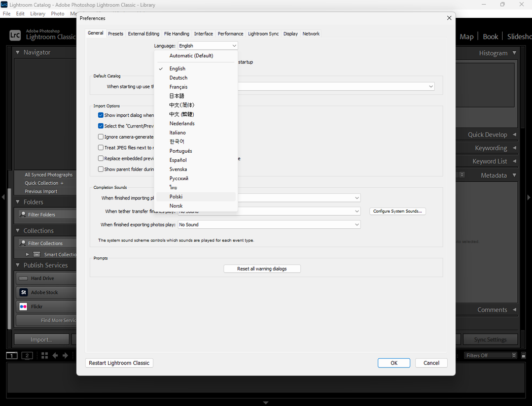Expand the Smart Collections tree item
This screenshot has height=406, width=532.
pos(27,254)
